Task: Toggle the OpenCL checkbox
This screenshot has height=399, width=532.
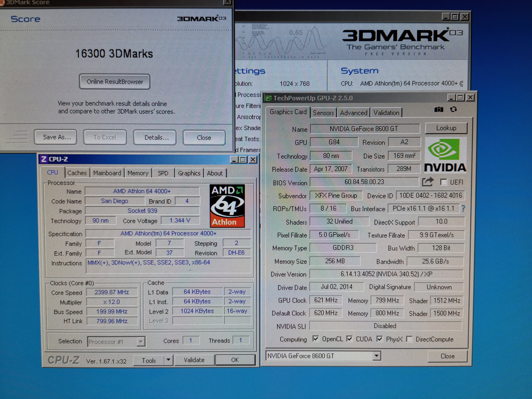Action: [x=316, y=339]
